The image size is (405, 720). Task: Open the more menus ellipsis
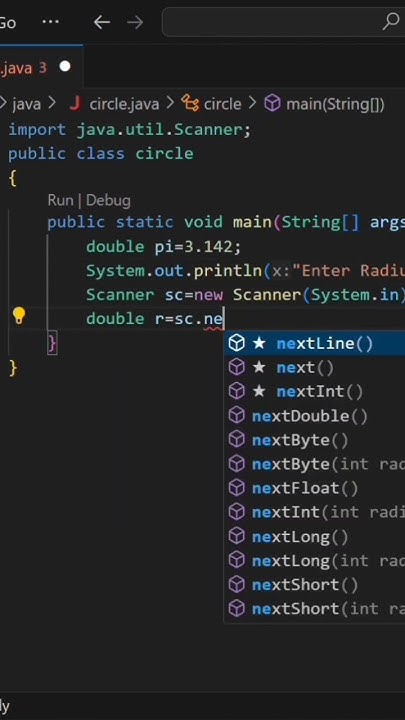[x=50, y=22]
